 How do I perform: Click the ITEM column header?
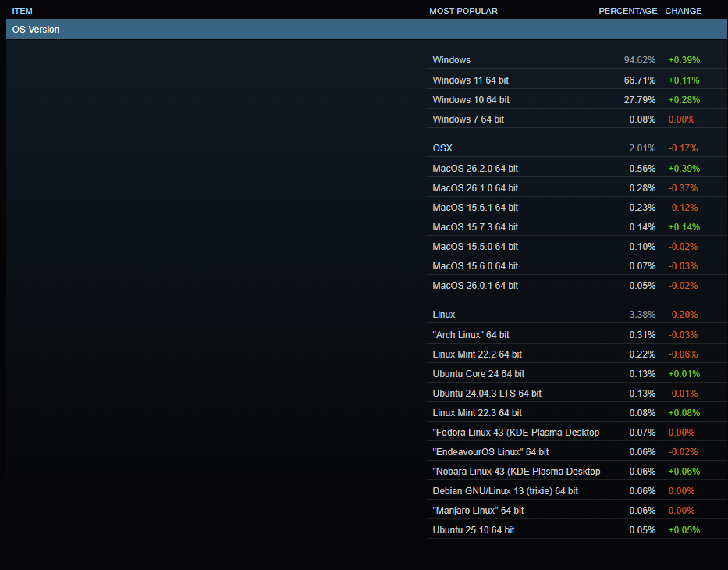click(x=23, y=11)
